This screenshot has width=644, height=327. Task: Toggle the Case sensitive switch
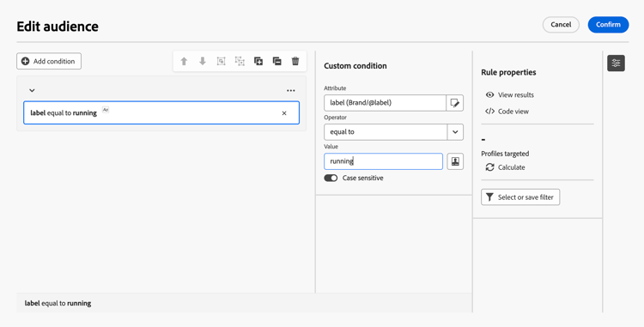331,178
